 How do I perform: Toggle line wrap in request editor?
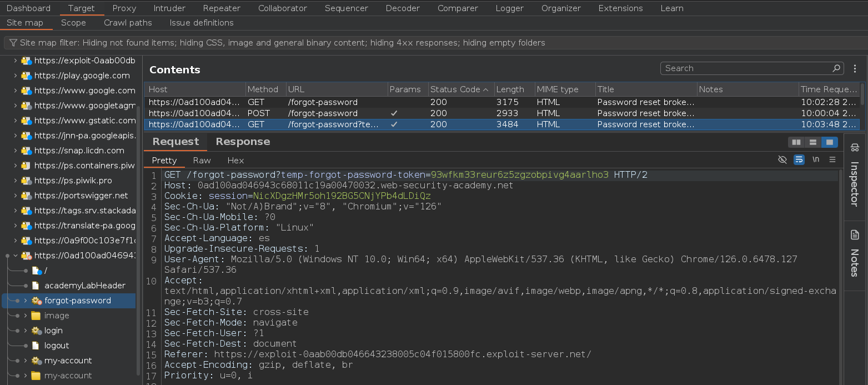(x=799, y=160)
